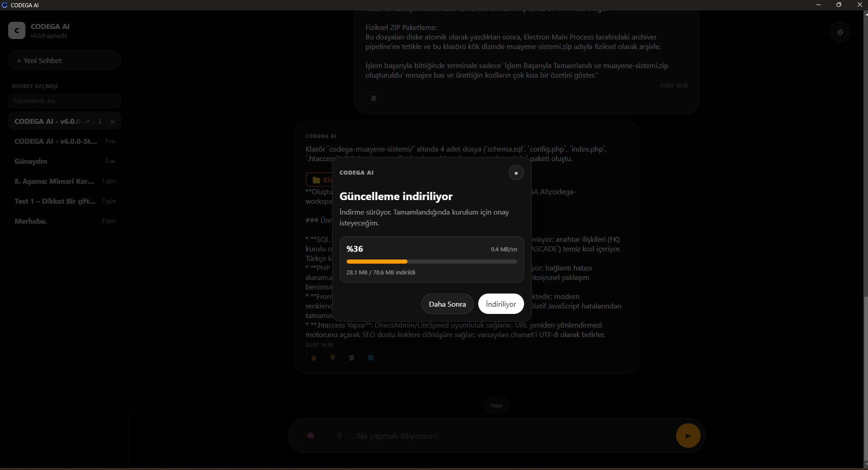Like the AI response with thumbs up
Image resolution: width=868 pixels, height=470 pixels.
pos(314,358)
